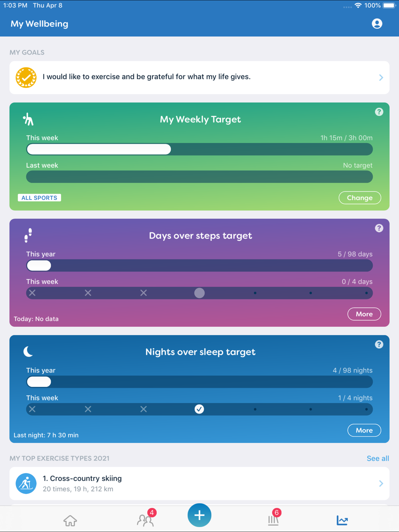The width and height of the screenshot is (399, 532).
Task: Tap the gold goal checkmark badge
Action: pyautogui.click(x=26, y=77)
